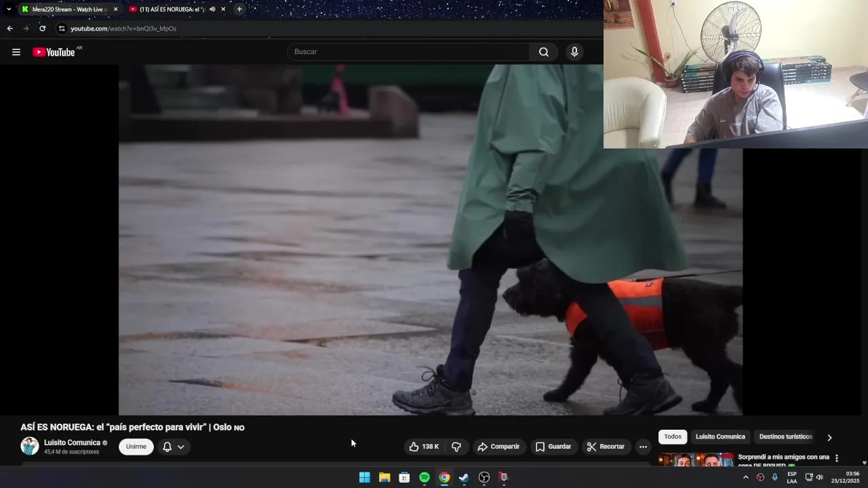This screenshot has height=488, width=868.
Task: Click the red round tray icon
Action: (761, 477)
